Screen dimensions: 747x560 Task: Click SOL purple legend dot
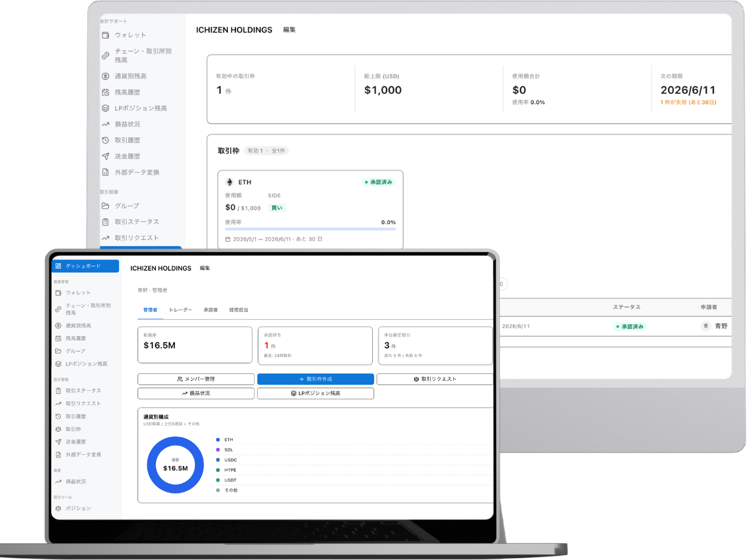218,450
